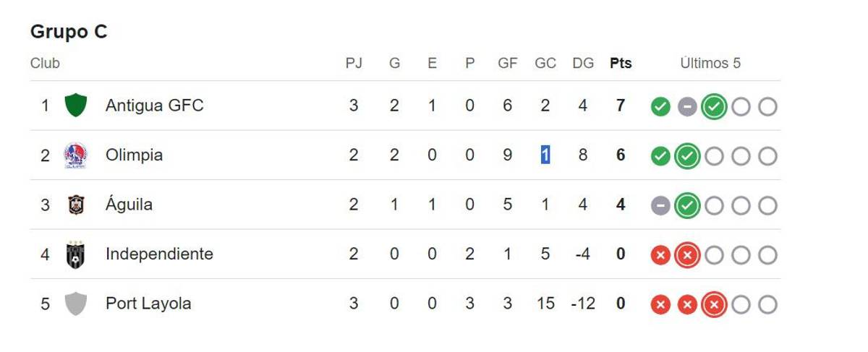The height and width of the screenshot is (352, 868).
Task: Click Independiente's points value
Action: click(x=621, y=254)
